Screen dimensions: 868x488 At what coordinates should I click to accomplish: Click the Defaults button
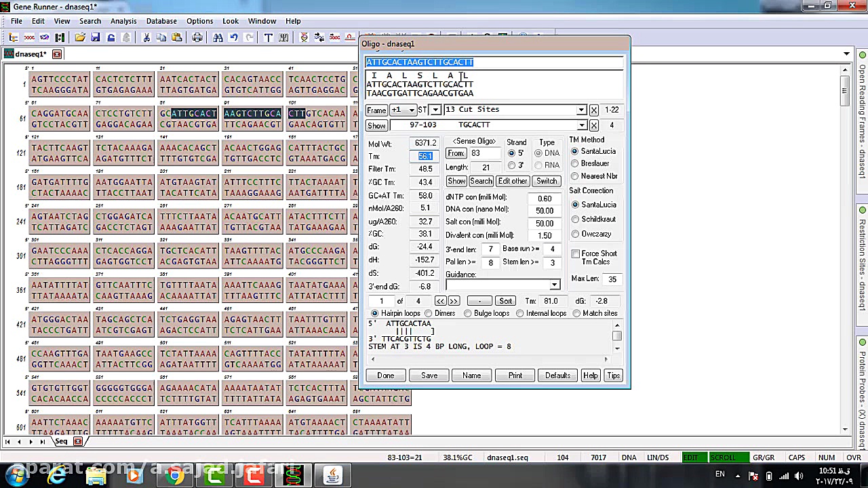[x=557, y=375]
